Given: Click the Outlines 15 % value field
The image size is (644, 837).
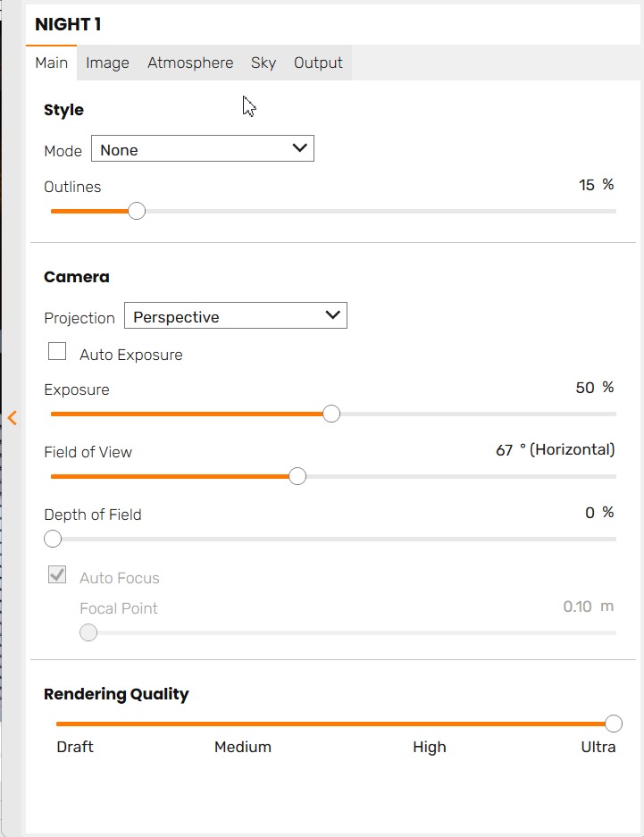Looking at the screenshot, I should [587, 185].
